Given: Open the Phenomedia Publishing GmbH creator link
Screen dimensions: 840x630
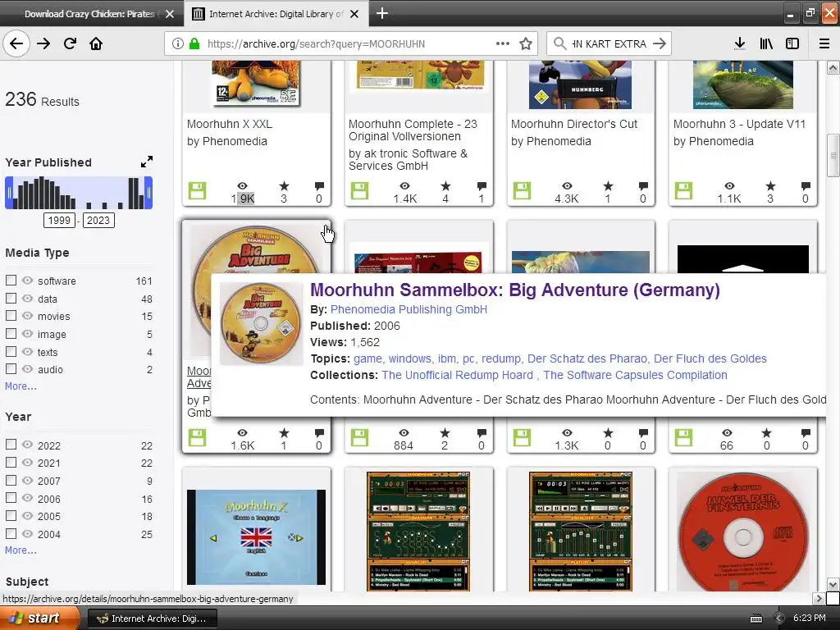Looking at the screenshot, I should pyautogui.click(x=409, y=309).
